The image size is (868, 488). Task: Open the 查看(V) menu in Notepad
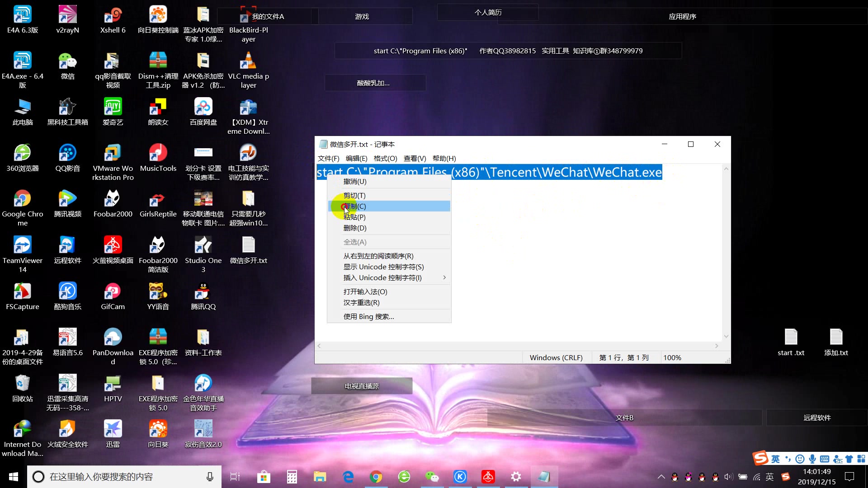click(415, 158)
